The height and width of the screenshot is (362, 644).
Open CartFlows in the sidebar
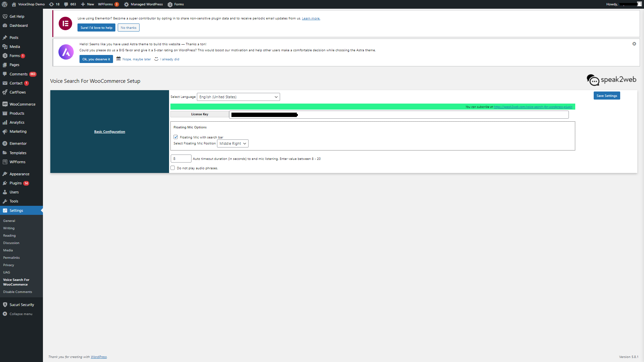click(x=21, y=92)
